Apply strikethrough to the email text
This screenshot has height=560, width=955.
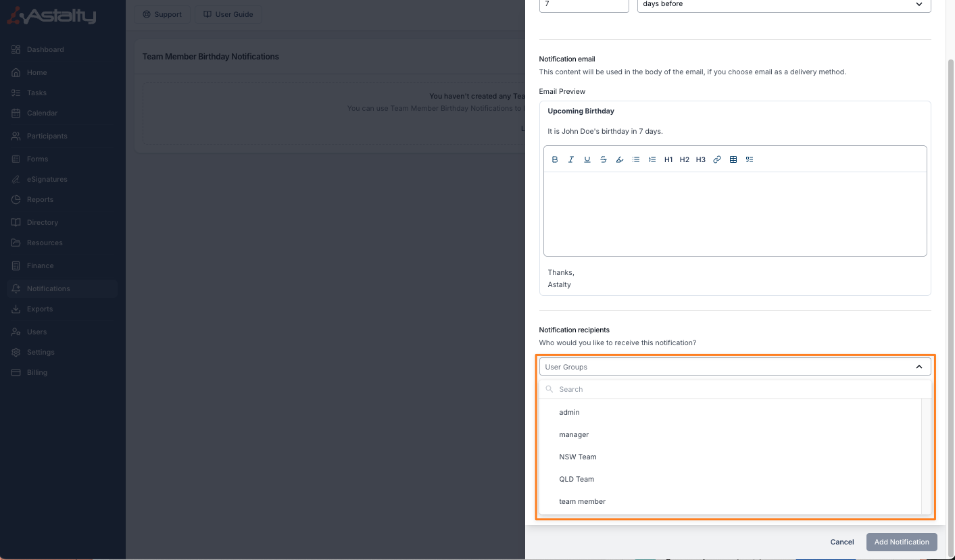pos(604,159)
